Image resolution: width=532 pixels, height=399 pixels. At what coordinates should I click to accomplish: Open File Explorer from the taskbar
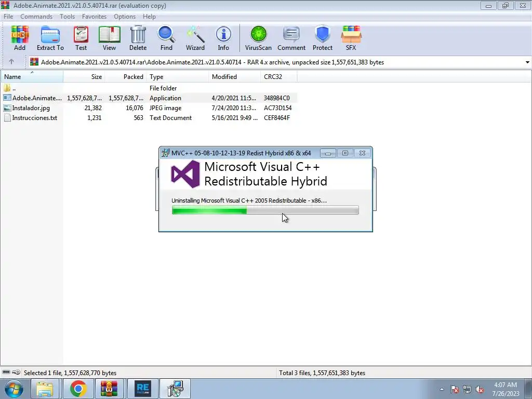pos(45,389)
